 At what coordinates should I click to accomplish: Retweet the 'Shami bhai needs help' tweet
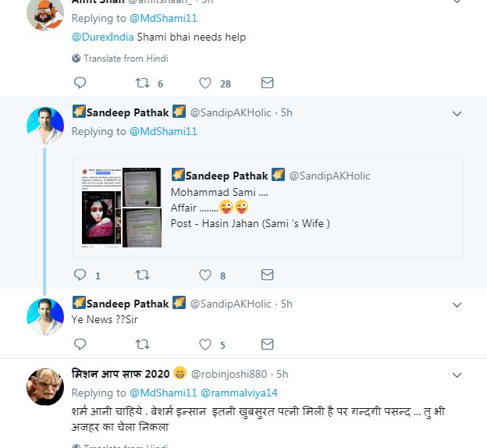142,84
